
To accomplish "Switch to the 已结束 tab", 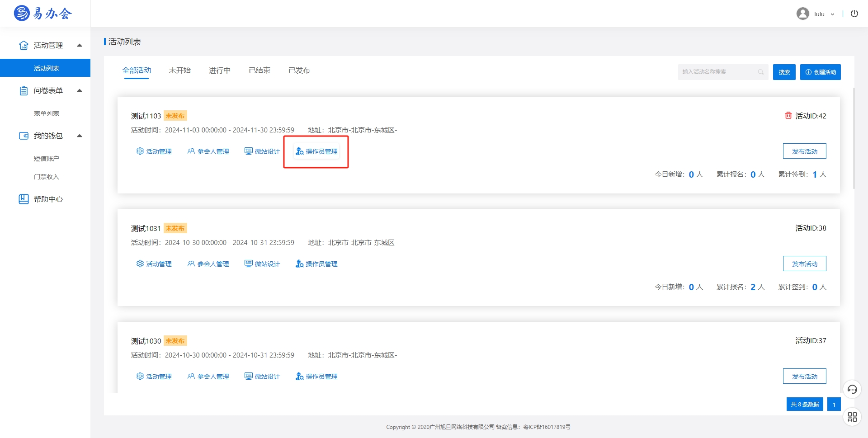I will (x=259, y=71).
